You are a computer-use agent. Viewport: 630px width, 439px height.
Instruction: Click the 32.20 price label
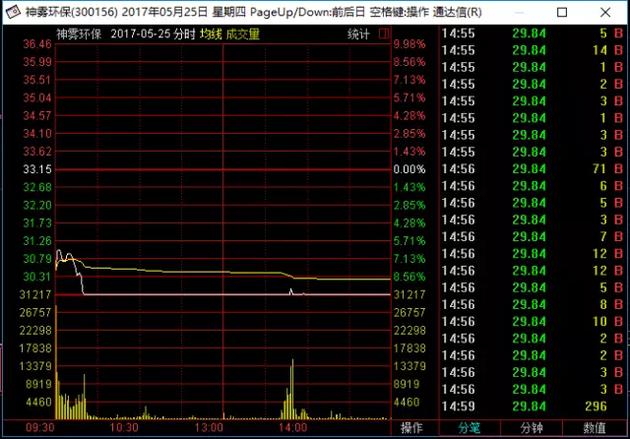coord(37,205)
